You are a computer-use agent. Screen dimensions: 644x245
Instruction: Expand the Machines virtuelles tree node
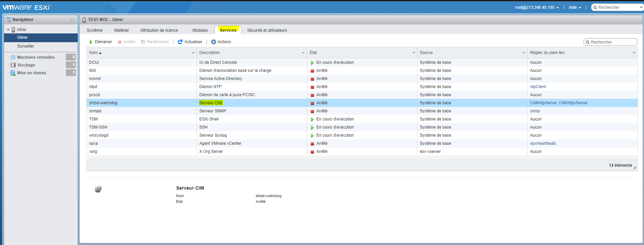[8, 57]
